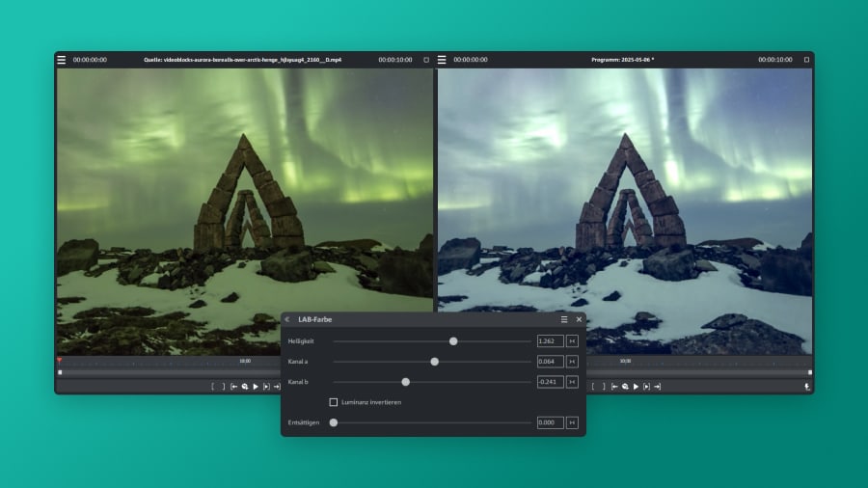Set the in point in the source monitor
The width and height of the screenshot is (868, 488).
(213, 387)
